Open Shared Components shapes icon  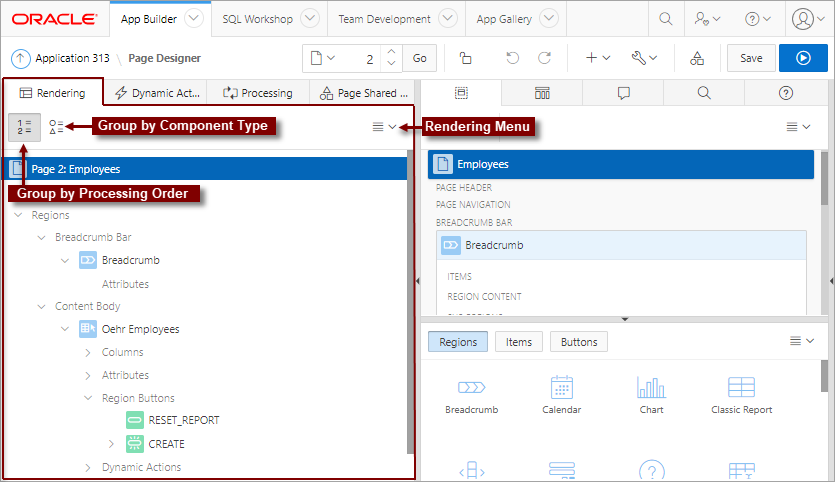tap(697, 58)
